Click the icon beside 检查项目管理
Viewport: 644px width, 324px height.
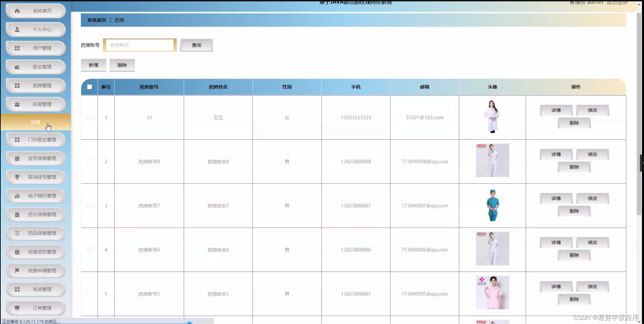point(17,252)
